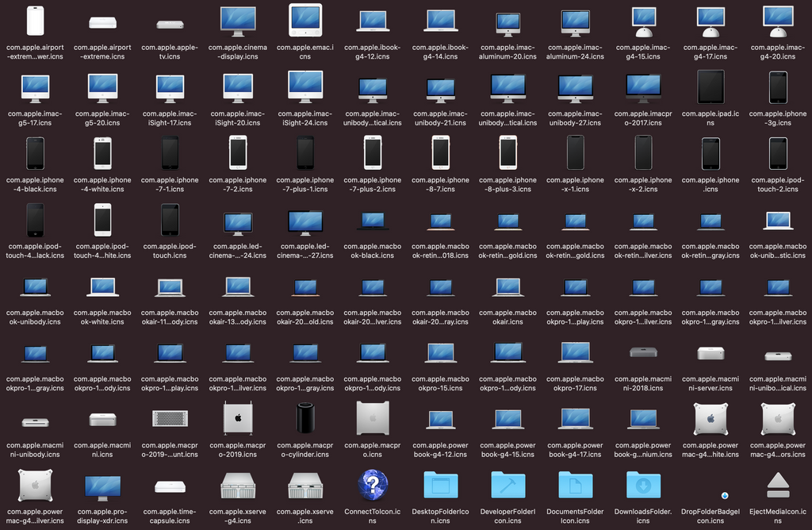This screenshot has width=812, height=530.
Task: Select com.apple.ipod-touch-2.icns icon
Action: click(778, 153)
